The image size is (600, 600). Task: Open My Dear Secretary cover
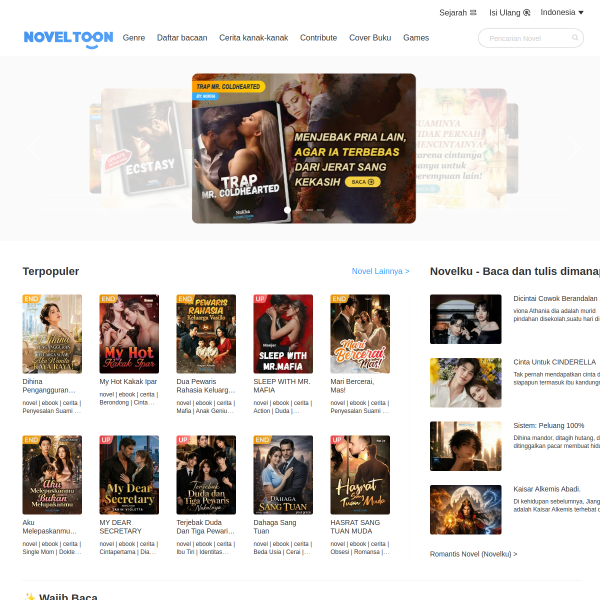(x=129, y=474)
